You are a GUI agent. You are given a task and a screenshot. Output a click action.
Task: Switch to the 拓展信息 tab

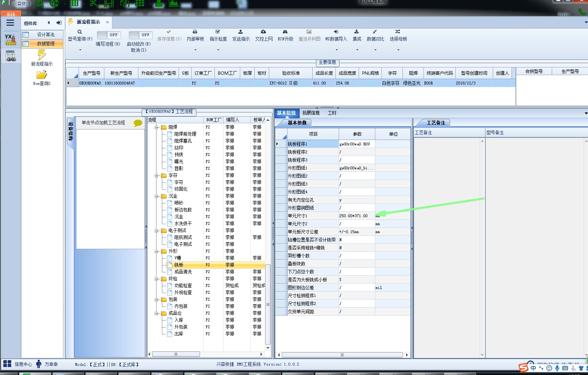(311, 113)
